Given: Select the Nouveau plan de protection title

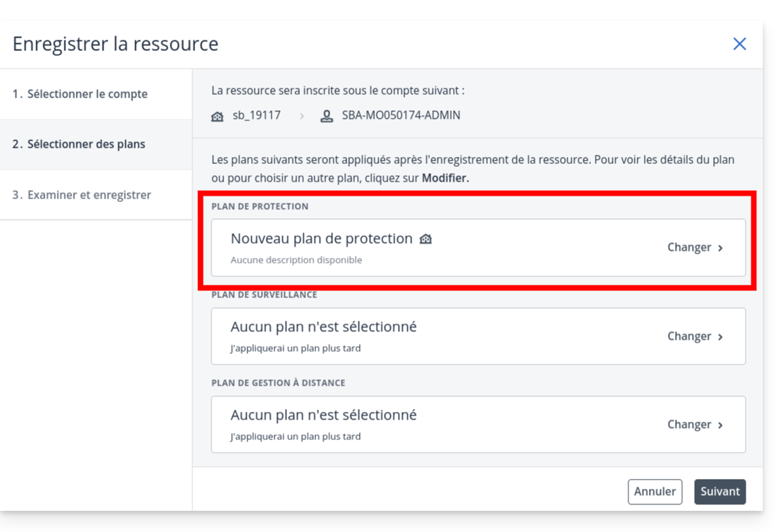Looking at the screenshot, I should click(x=322, y=239).
